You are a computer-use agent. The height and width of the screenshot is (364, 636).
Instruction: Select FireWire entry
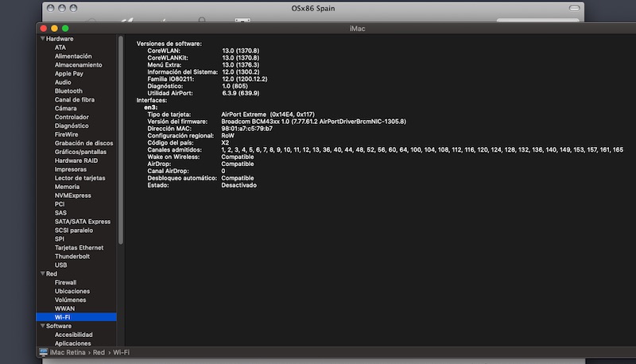coord(67,134)
